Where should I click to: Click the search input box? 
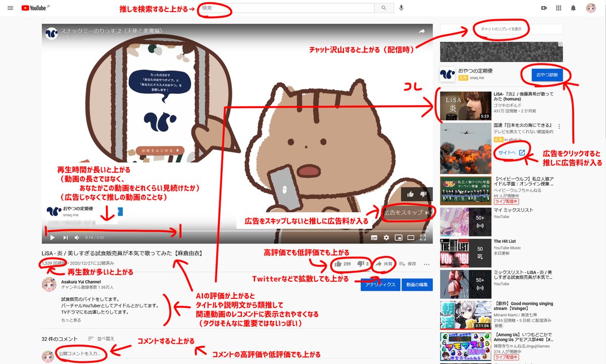pos(286,8)
